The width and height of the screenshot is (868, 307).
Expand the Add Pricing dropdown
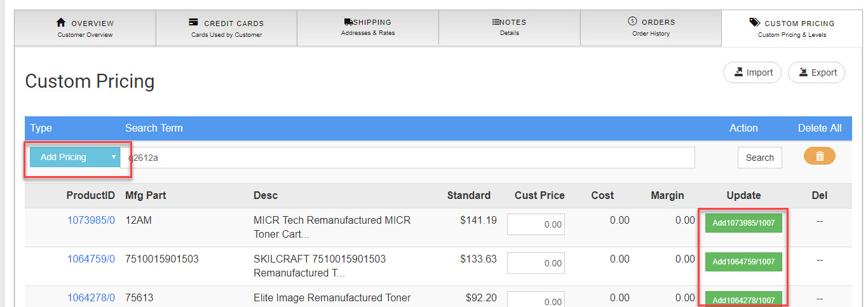[x=76, y=157]
